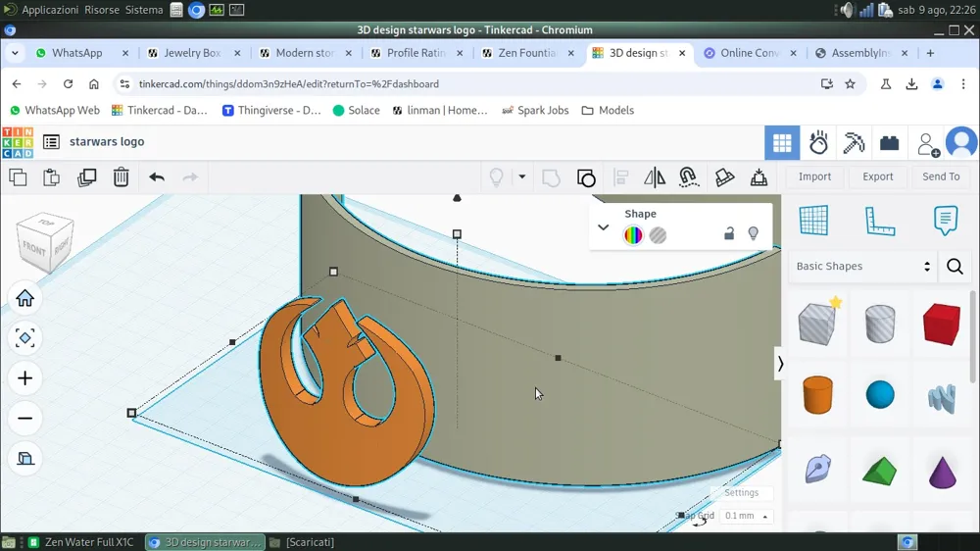Image resolution: width=980 pixels, height=551 pixels.
Task: Collapse the shapes panel arrow
Action: 780,364
